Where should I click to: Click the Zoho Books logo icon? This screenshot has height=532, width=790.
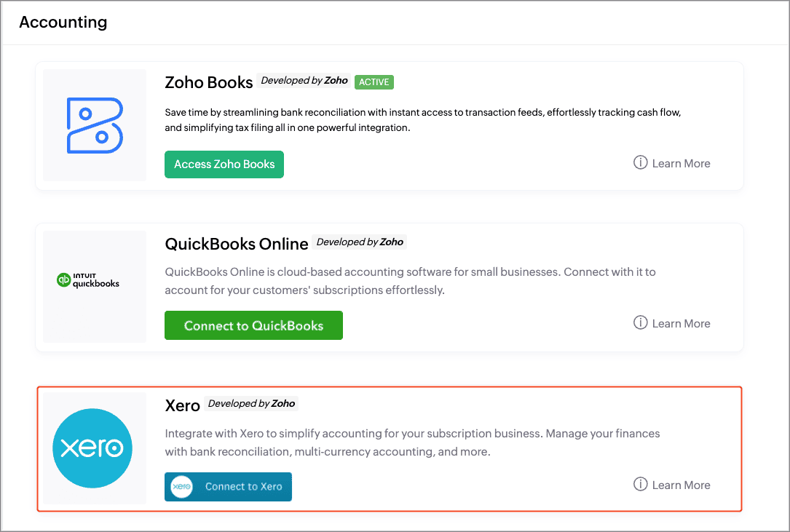pos(95,125)
